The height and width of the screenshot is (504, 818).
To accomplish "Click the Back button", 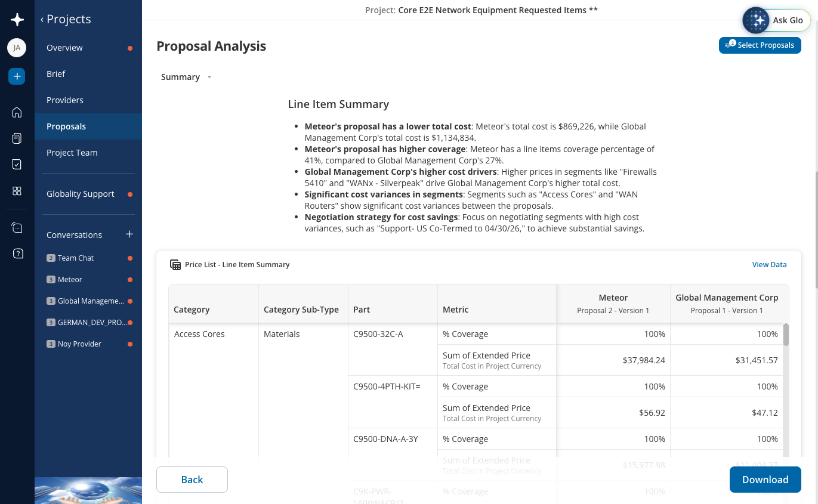I will click(192, 480).
